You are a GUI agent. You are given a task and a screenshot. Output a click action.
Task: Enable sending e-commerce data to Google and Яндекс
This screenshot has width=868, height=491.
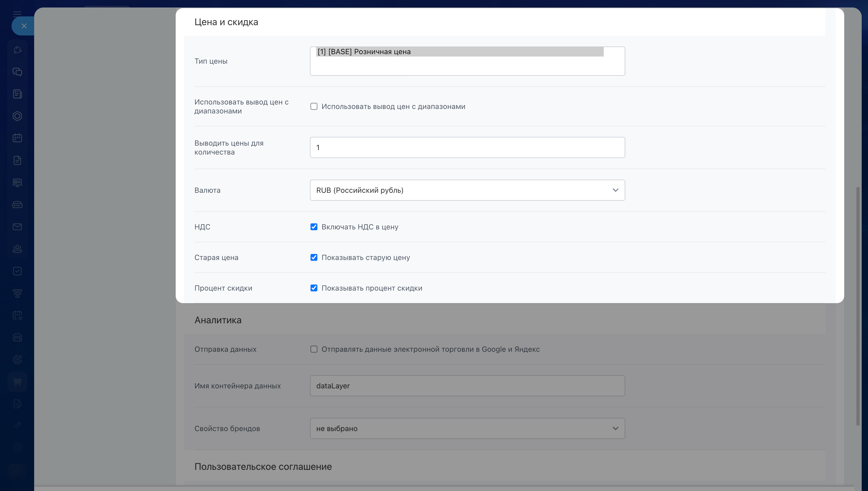(314, 349)
